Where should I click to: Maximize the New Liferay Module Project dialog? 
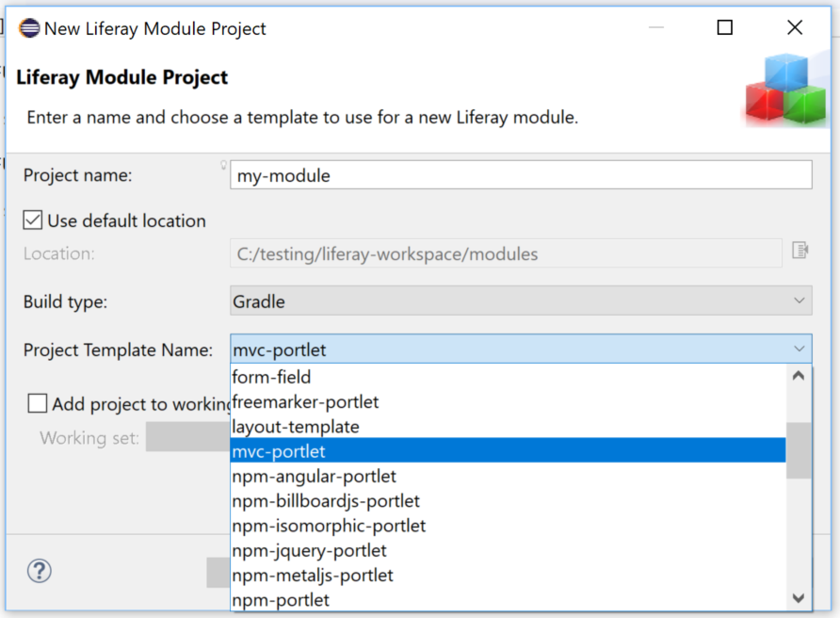tap(724, 27)
